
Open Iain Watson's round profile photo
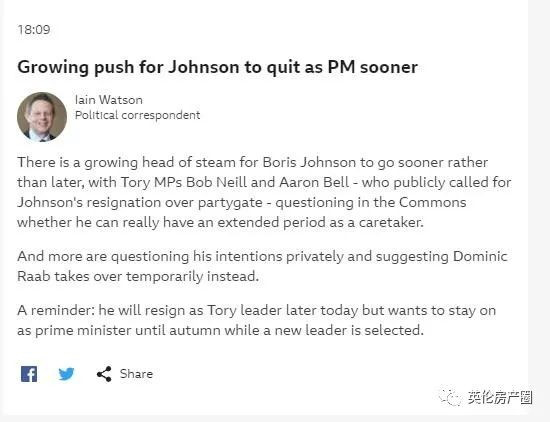click(42, 116)
